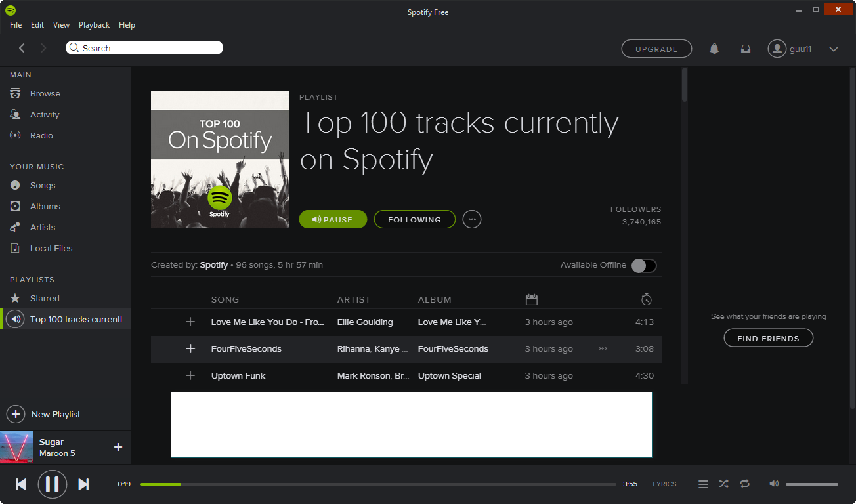Click the New Playlist plus icon

click(x=16, y=414)
